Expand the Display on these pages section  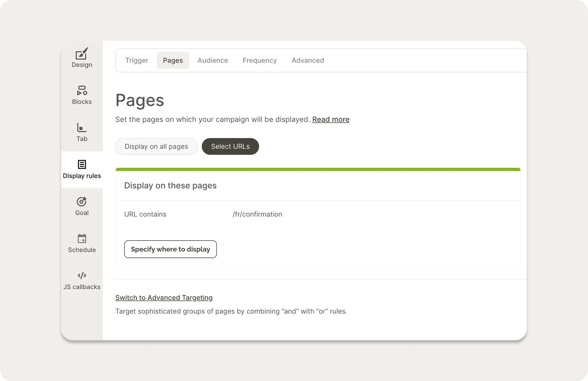[170, 186]
